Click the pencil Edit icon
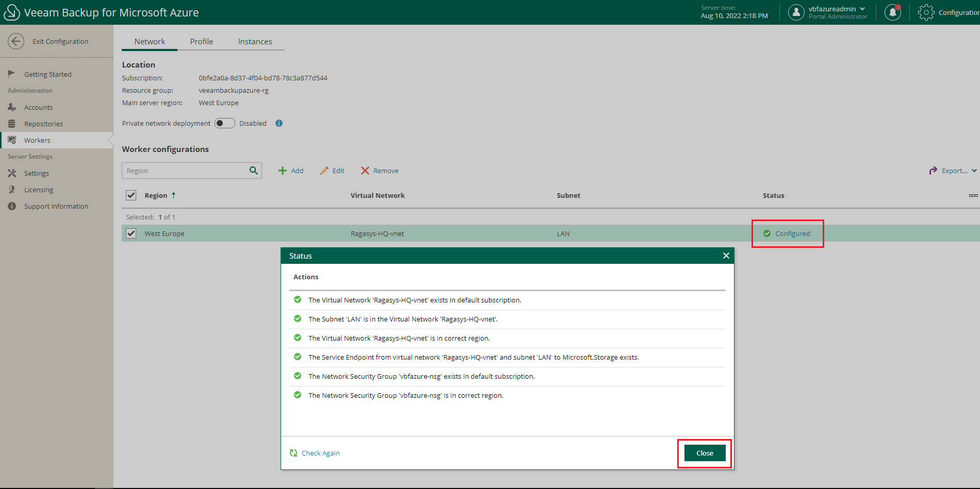Screen dimensions: 980x489 click(324, 171)
